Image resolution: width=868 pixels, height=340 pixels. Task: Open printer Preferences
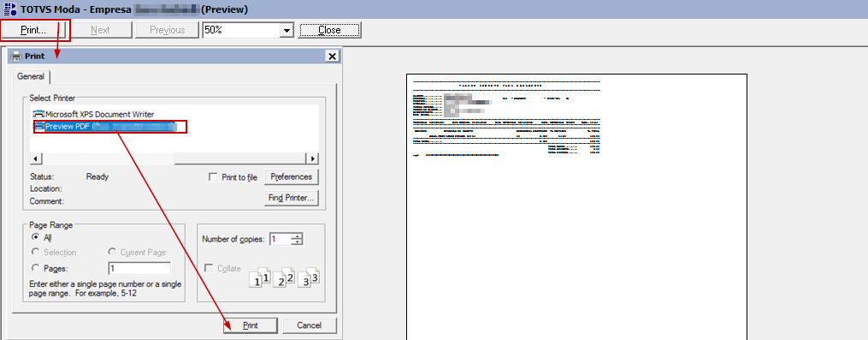[292, 177]
